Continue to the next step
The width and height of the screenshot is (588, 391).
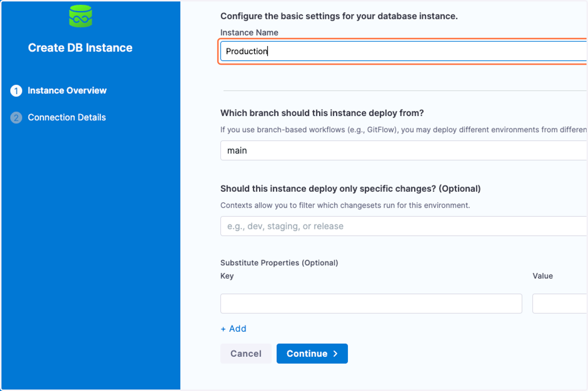[312, 354]
